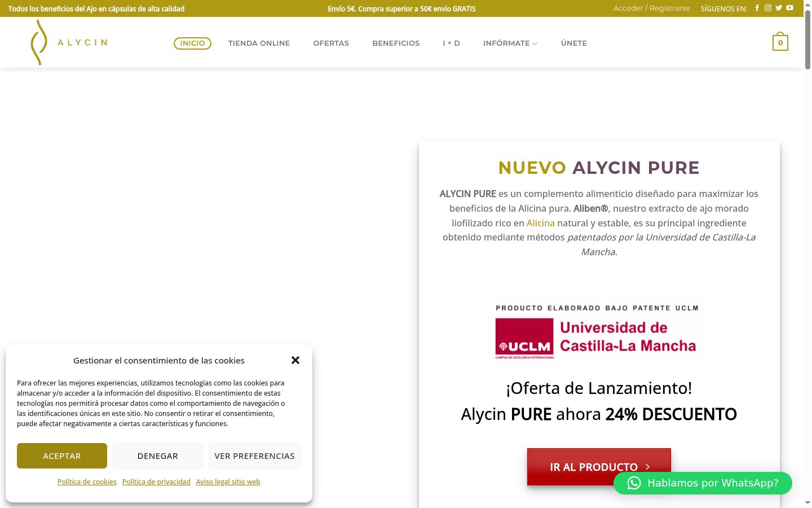812x508 pixels.
Task: Click the IR AL PRODUCTO button
Action: [599, 467]
